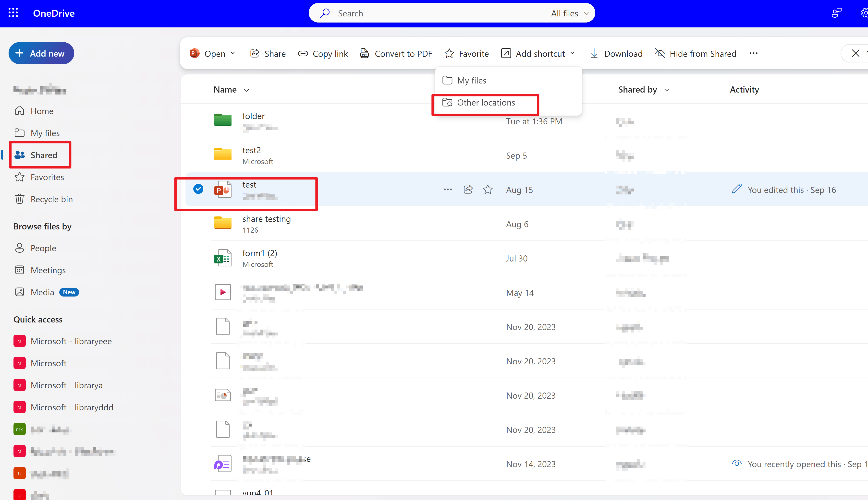868x500 pixels.
Task: Click the test2 yellow folder icon
Action: click(223, 155)
